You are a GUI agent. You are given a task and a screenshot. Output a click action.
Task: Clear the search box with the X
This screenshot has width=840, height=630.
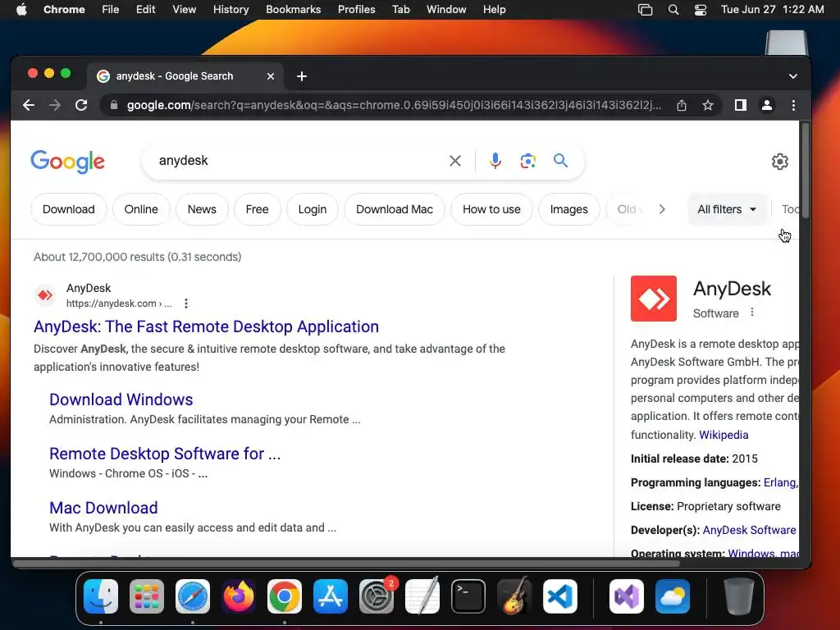pyautogui.click(x=454, y=161)
